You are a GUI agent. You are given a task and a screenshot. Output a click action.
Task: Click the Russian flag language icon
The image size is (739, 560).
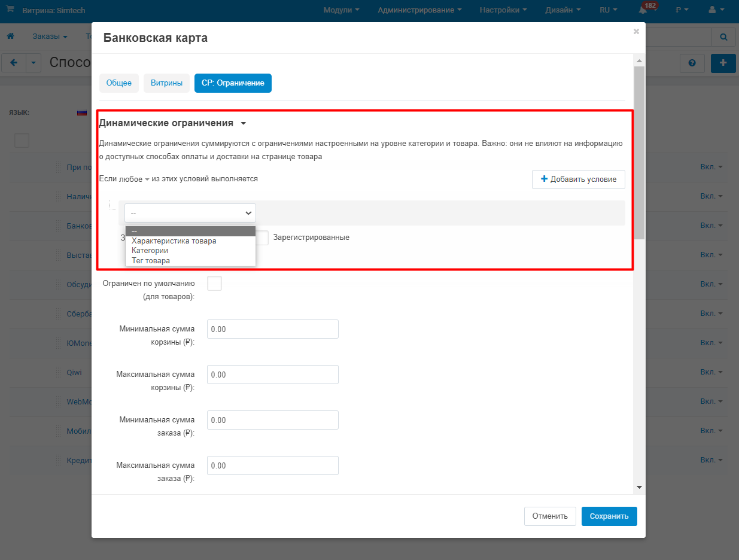click(x=82, y=112)
